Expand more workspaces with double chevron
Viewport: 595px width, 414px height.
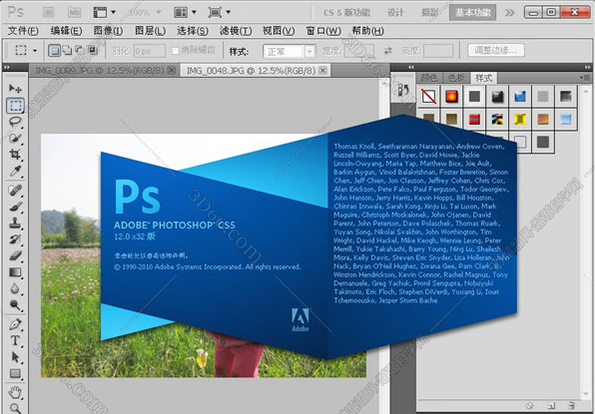510,13
